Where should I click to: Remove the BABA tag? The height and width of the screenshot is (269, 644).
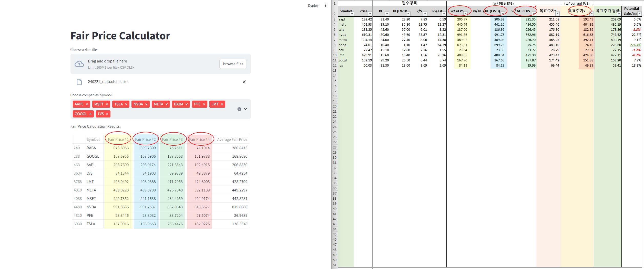click(x=187, y=104)
